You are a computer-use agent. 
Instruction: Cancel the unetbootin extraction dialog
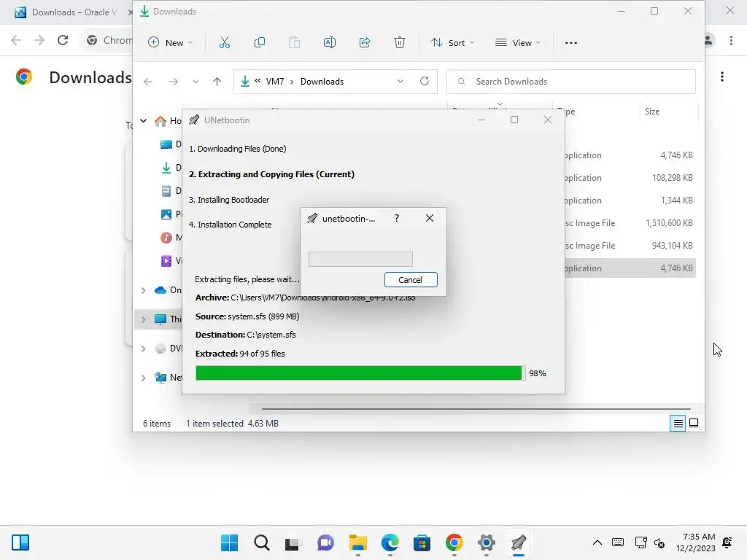[411, 280]
